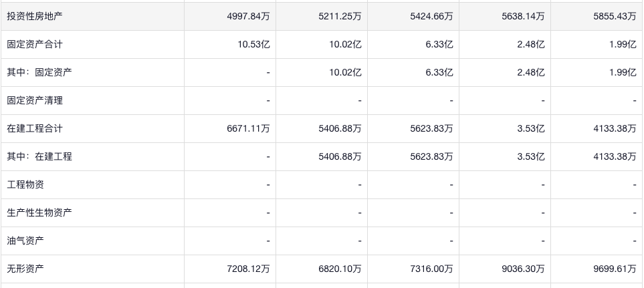Click the 3.53亿 value in 在建工程合计 row

click(532, 128)
